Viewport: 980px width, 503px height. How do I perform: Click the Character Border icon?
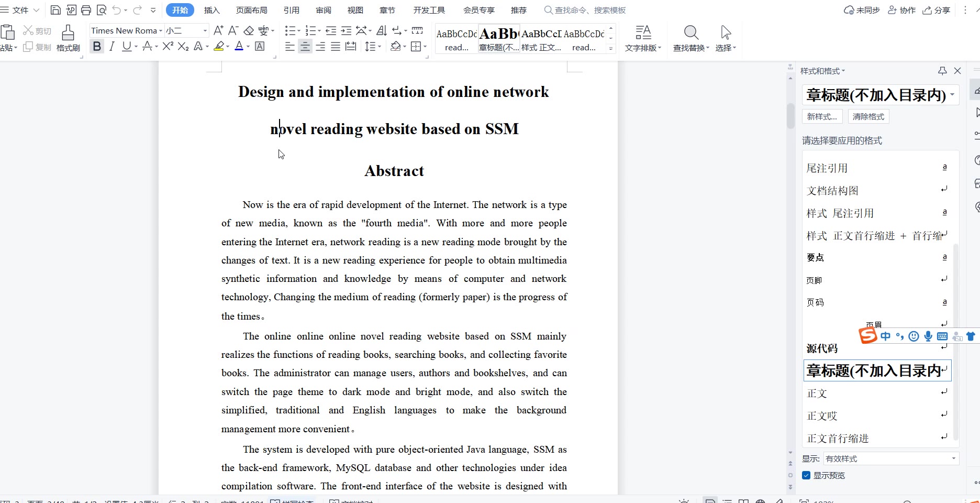pyautogui.click(x=259, y=47)
